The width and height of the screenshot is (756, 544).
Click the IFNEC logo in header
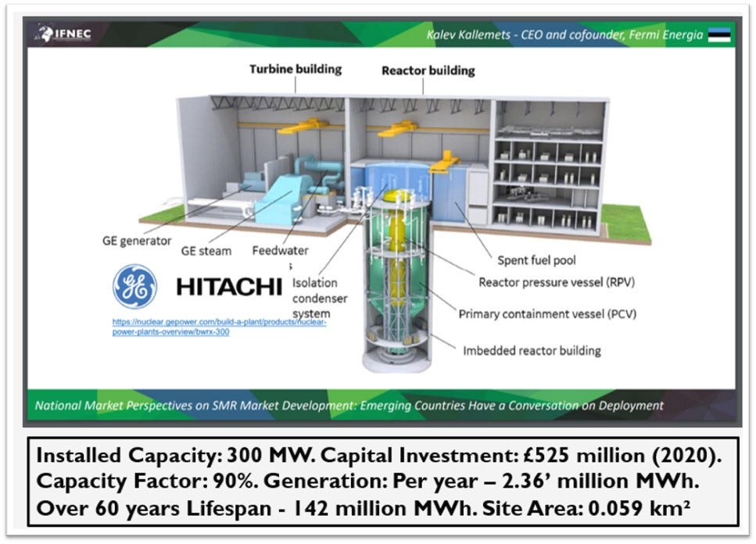point(63,34)
